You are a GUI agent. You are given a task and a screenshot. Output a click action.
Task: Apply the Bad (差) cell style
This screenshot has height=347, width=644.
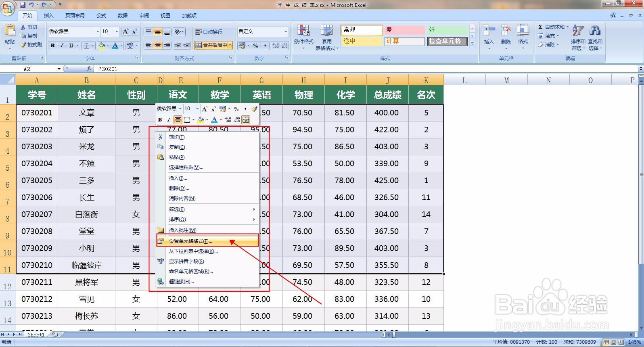click(x=405, y=30)
